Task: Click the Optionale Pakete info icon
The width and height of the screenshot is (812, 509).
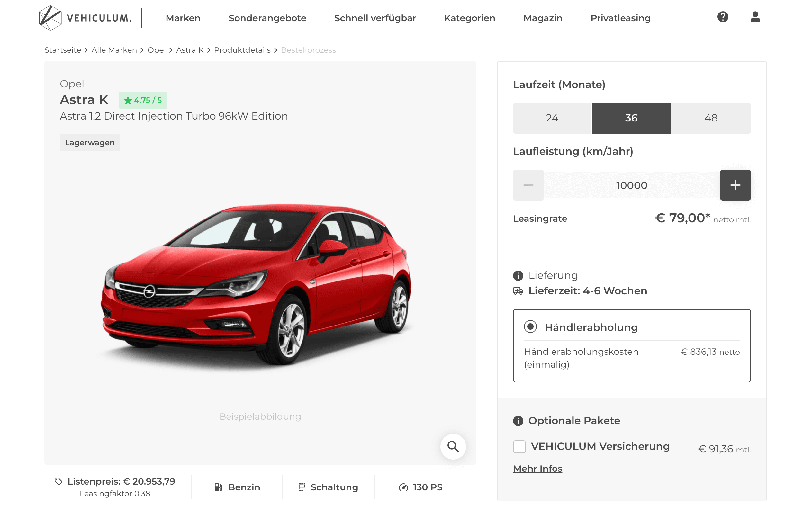Action: 518,421
